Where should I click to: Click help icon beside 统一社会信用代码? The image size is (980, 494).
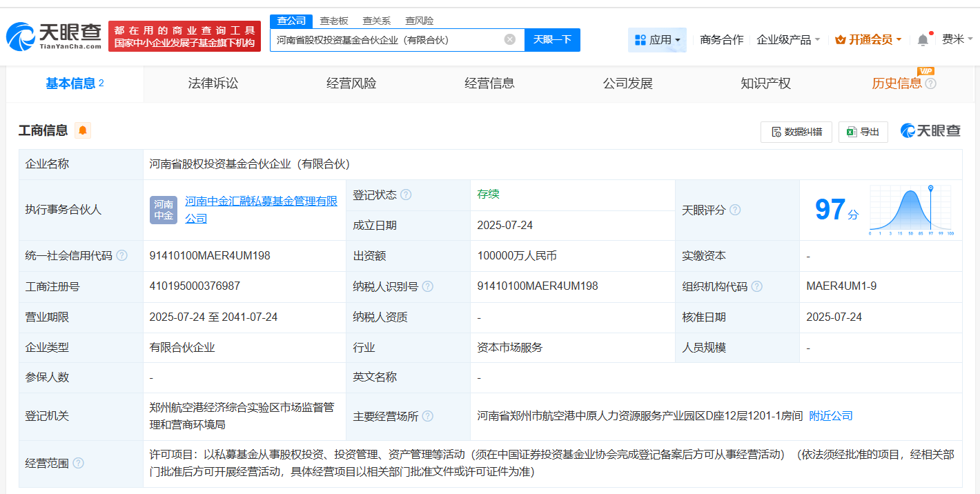pyautogui.click(x=122, y=255)
